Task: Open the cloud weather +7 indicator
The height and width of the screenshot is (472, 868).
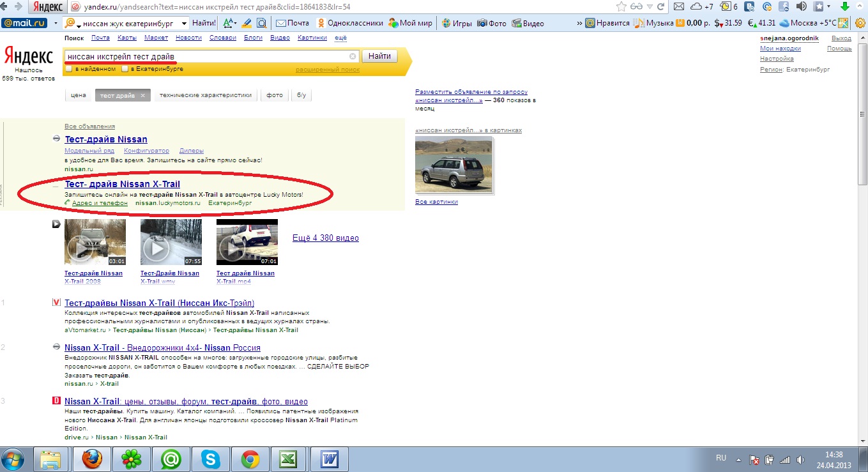Action: pyautogui.click(x=701, y=6)
